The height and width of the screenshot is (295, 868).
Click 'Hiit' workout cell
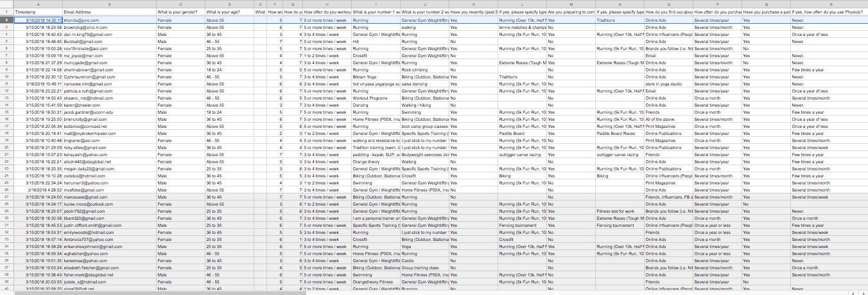point(375,42)
